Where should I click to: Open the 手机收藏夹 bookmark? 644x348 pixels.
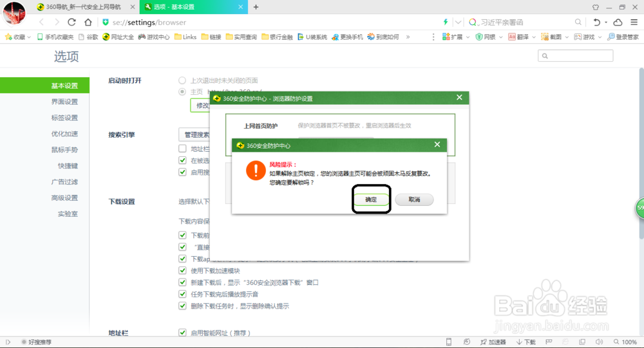55,37
